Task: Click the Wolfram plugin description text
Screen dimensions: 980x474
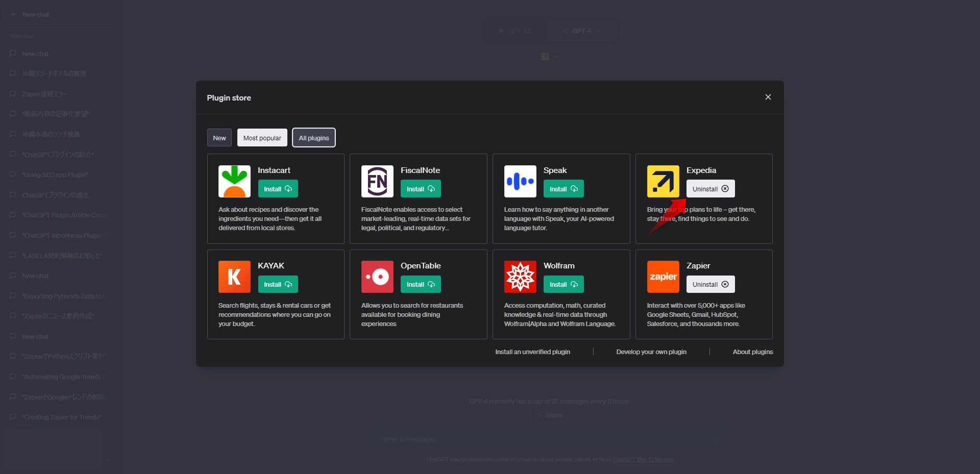Action: pos(560,314)
